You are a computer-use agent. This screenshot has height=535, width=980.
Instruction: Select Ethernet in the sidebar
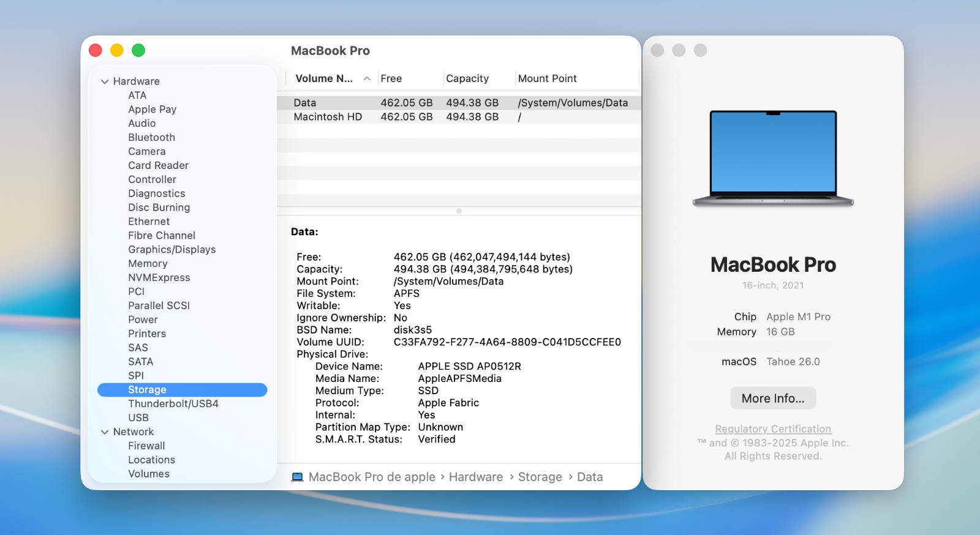(149, 222)
